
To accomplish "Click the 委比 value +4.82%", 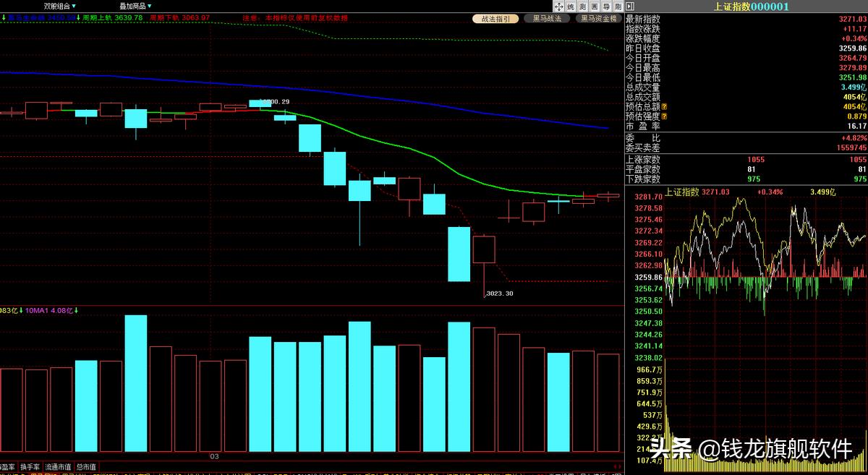I will (x=854, y=137).
